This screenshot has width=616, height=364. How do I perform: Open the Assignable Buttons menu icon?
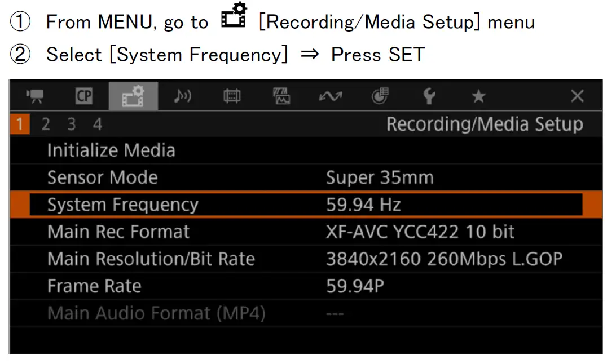click(x=379, y=96)
